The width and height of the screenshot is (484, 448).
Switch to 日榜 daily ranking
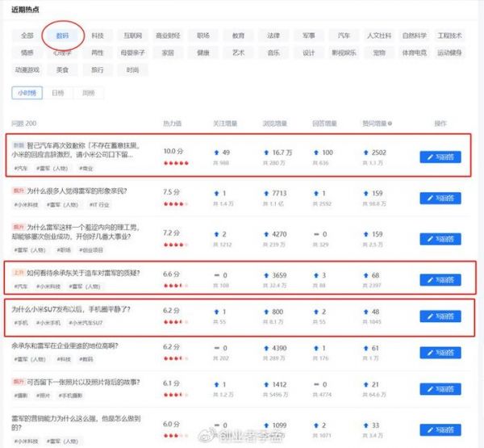click(x=57, y=93)
